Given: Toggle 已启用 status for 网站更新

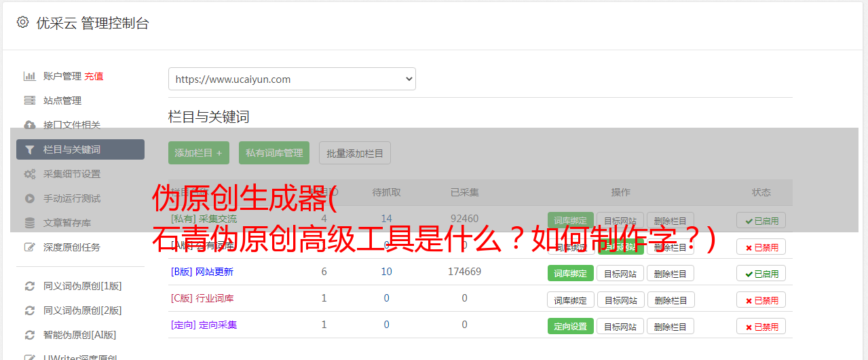Looking at the screenshot, I should coord(761,273).
